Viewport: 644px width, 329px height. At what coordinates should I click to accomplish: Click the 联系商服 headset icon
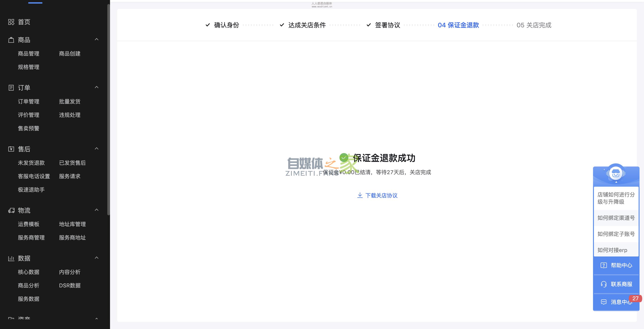tap(604, 284)
